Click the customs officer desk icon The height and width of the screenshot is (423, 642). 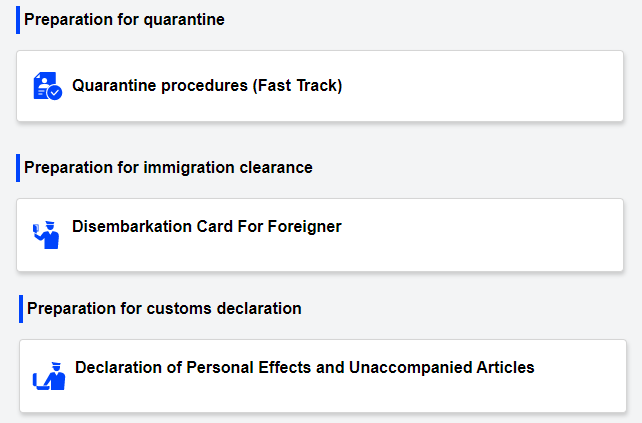coord(49,375)
